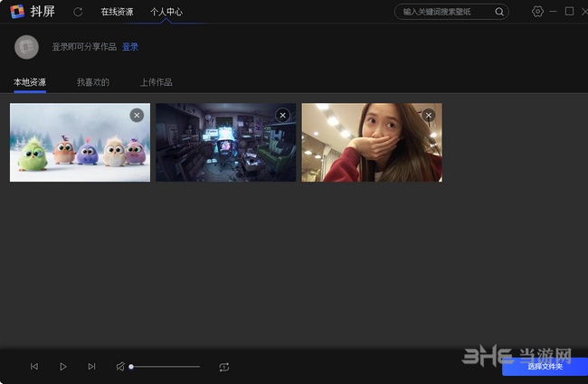Switch to the 上传作品 tab
588x384 pixels.
tap(156, 82)
